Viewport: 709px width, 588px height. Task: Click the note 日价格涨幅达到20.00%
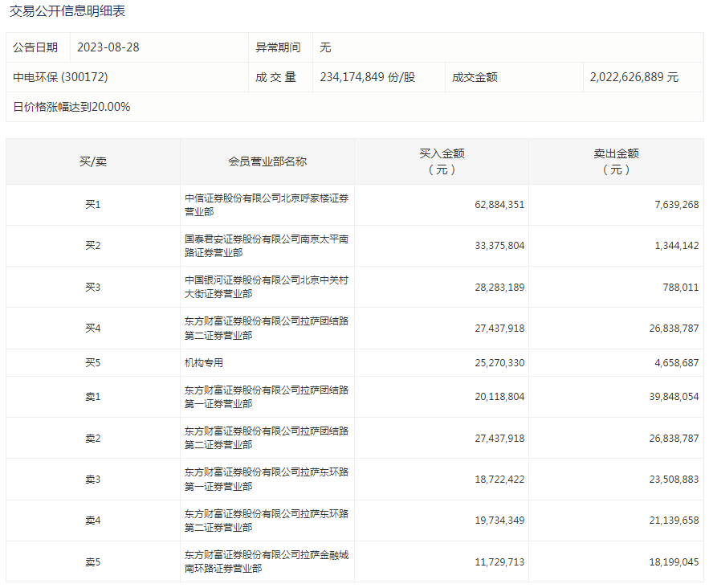click(71, 107)
